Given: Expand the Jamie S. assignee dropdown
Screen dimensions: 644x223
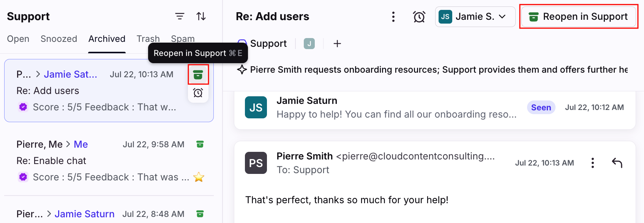Looking at the screenshot, I should tap(475, 17).
